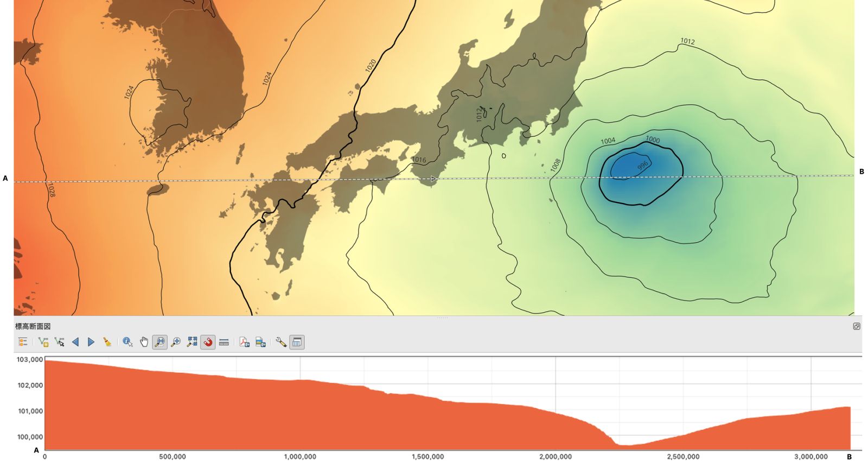
Task: Click the 500,000 distance label on the profile axis
Action: [173, 456]
